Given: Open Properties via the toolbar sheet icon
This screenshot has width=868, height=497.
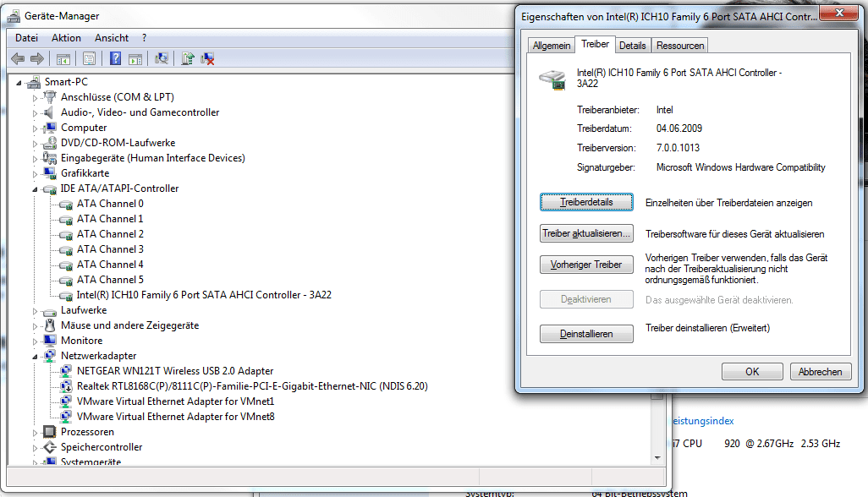Looking at the screenshot, I should click(89, 58).
